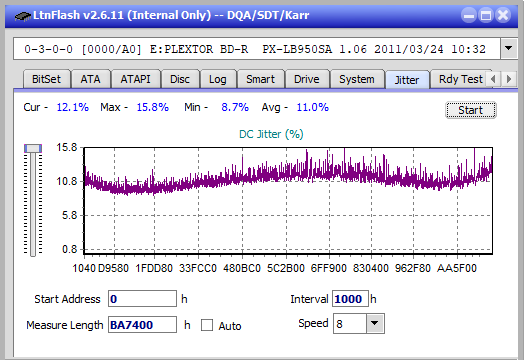Switch to the Drive tab
The height and width of the screenshot is (360, 524).
[x=306, y=79]
